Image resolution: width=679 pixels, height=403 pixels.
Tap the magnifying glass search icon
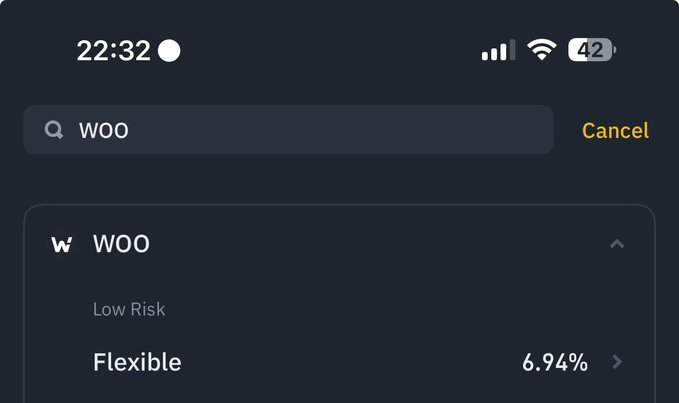click(x=53, y=130)
